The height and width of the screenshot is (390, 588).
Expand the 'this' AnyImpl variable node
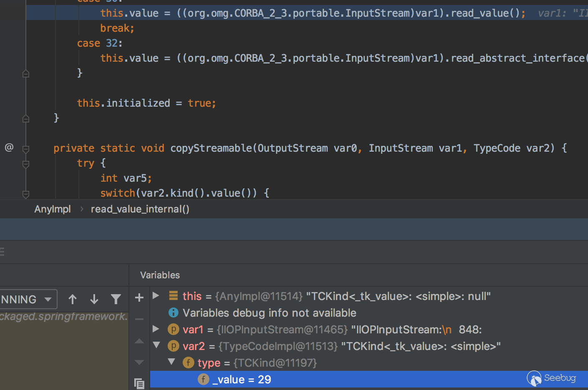156,295
